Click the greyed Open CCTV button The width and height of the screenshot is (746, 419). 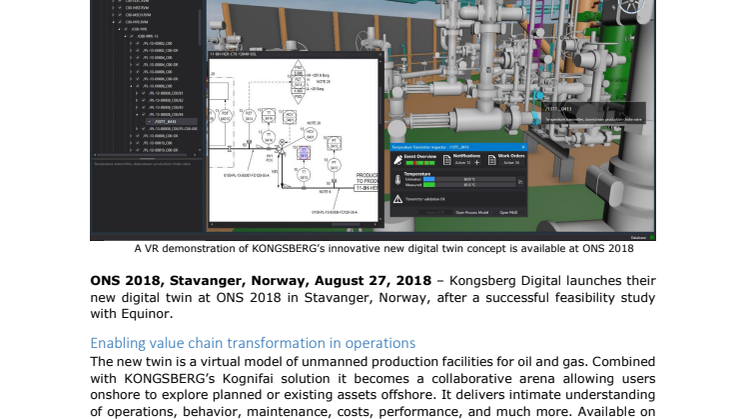435,213
